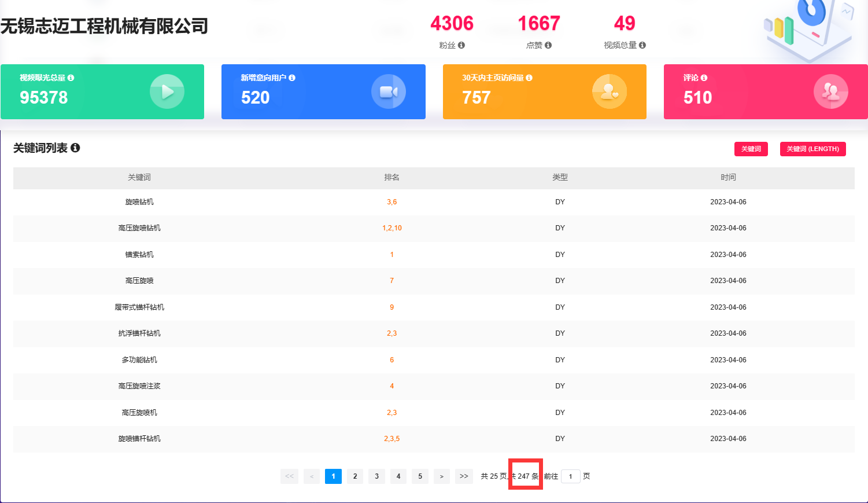Click the fans count 4306
This screenshot has width=868, height=503.
(x=452, y=24)
